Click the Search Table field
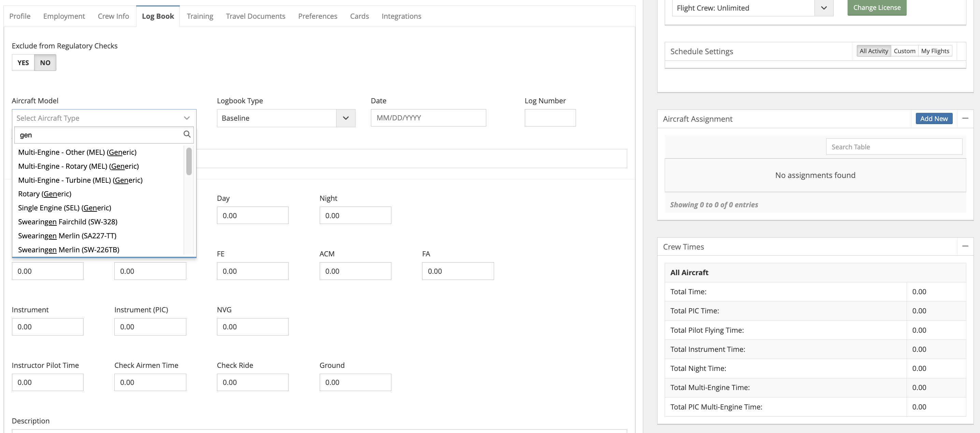 point(894,147)
